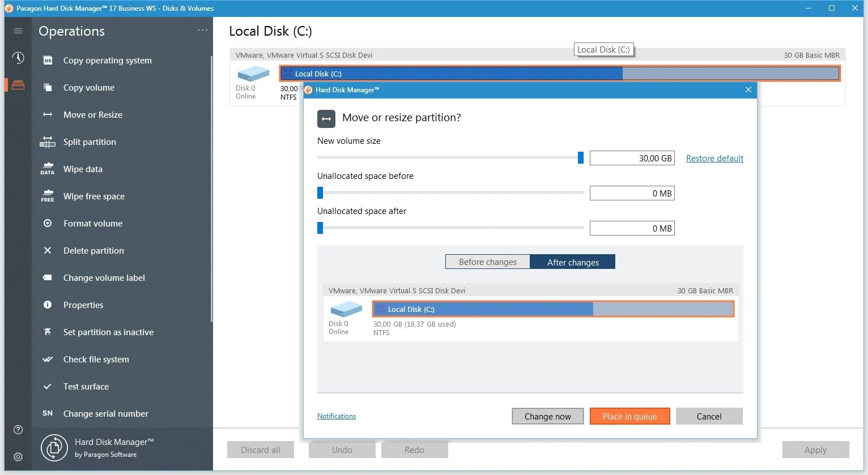This screenshot has width=868, height=475.
Task: Close the Move or resize dialog
Action: 748,90
